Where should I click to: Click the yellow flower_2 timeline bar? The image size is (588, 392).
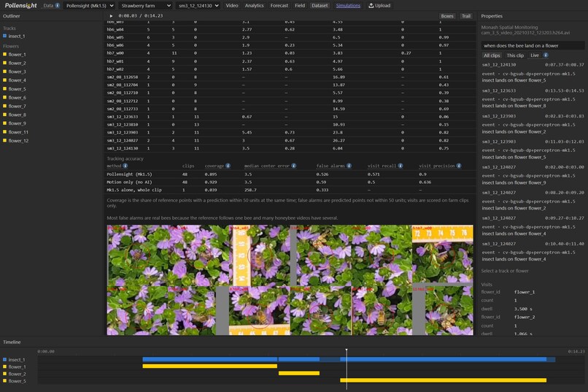pos(299,373)
